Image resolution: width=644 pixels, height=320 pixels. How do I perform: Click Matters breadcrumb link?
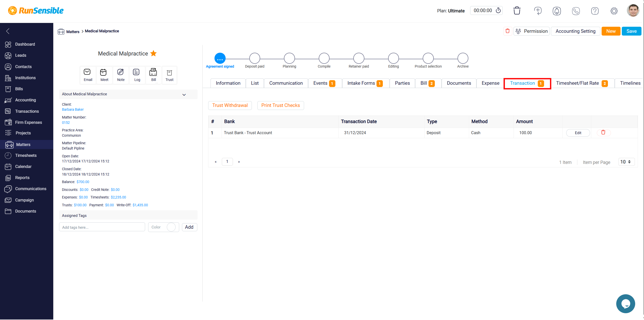pos(73,32)
